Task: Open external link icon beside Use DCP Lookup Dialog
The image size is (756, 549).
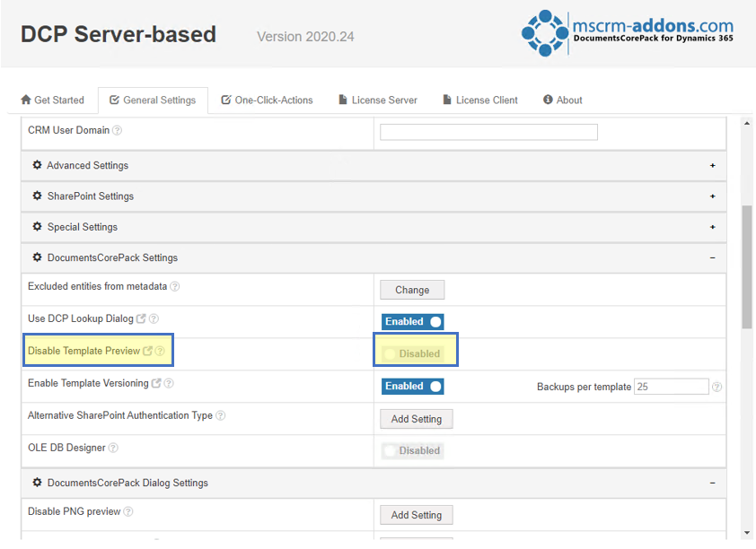Action: tap(141, 318)
